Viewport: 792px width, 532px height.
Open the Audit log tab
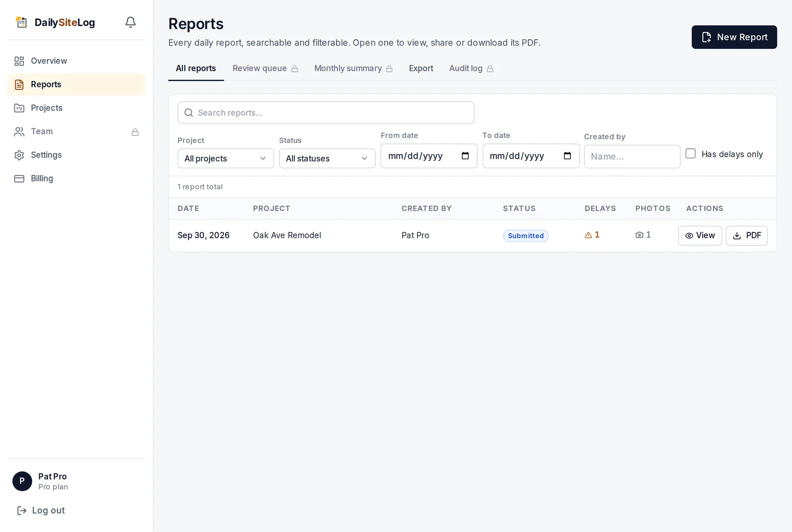pyautogui.click(x=471, y=69)
